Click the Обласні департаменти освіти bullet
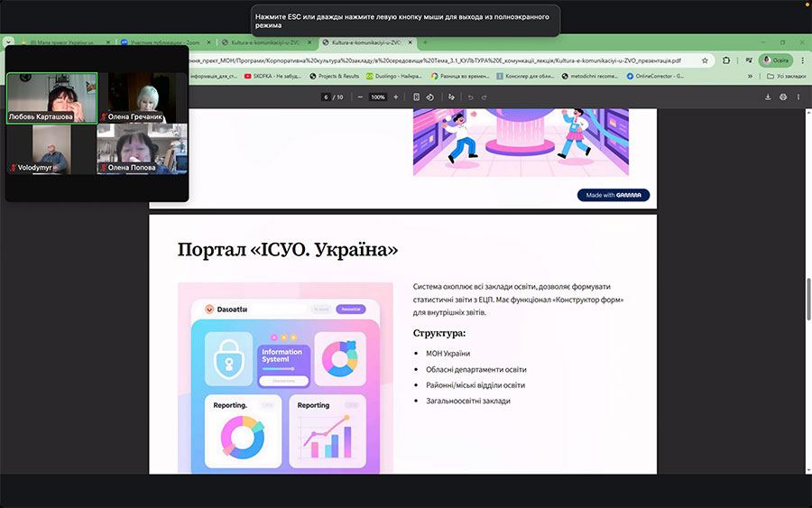Viewport: 812px width, 508px height. (475, 370)
